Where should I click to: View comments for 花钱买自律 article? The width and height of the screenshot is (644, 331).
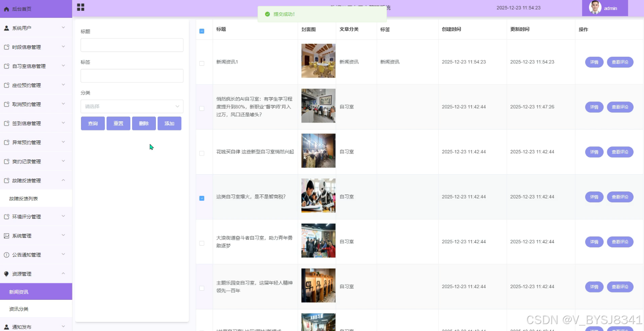point(620,152)
